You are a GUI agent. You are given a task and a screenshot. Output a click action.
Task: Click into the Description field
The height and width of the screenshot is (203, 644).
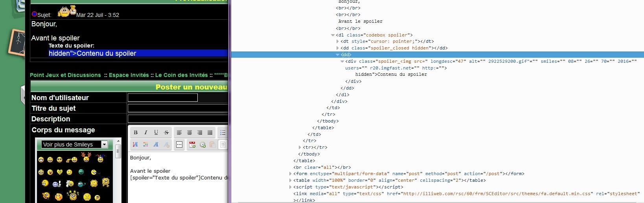[x=178, y=119]
